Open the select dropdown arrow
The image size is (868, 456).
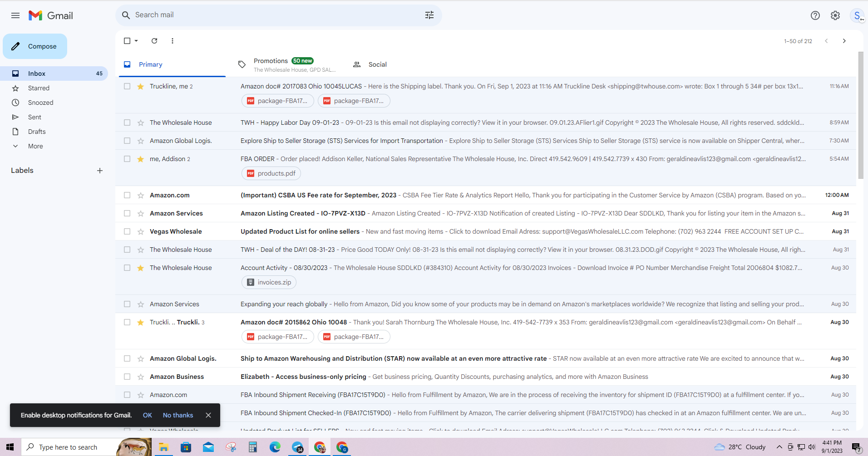(x=136, y=41)
